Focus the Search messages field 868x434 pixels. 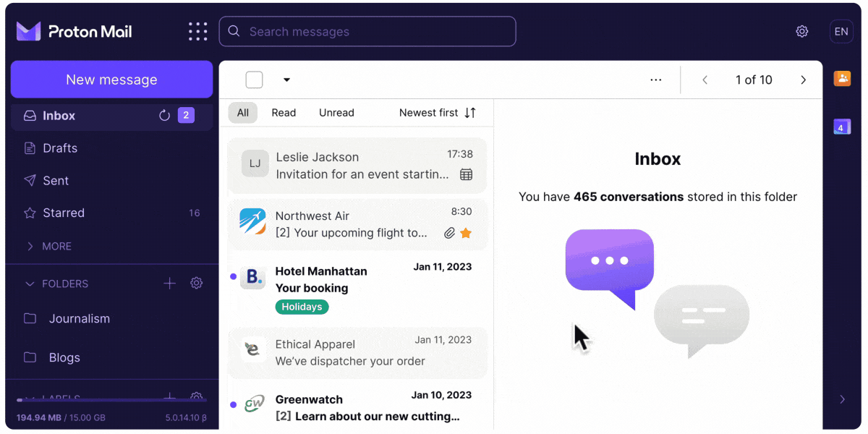[x=367, y=31]
